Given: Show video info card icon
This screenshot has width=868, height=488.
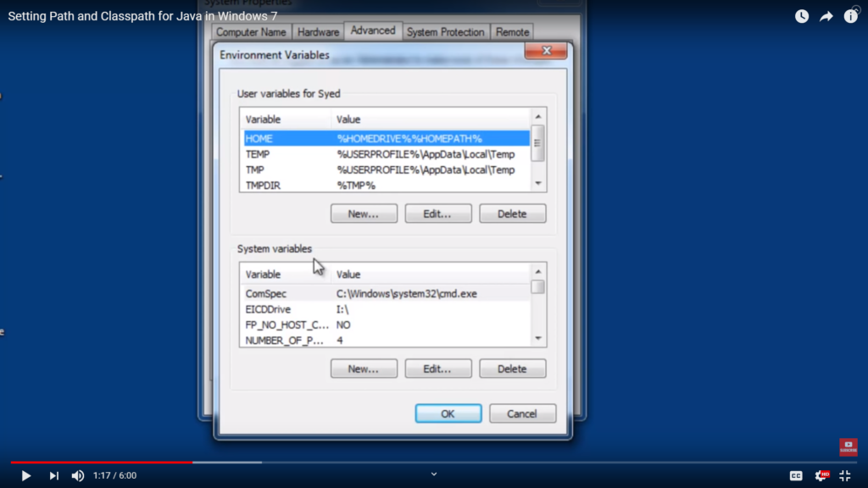Looking at the screenshot, I should [x=850, y=16].
